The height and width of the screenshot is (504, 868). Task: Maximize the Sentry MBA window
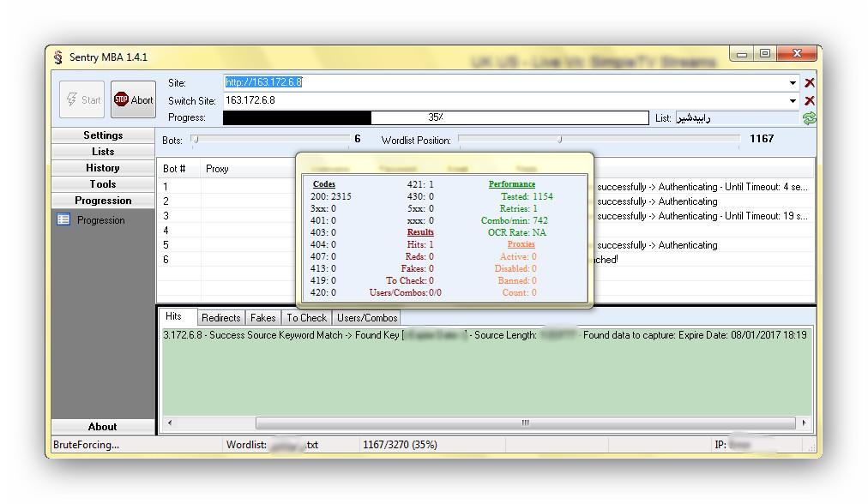(765, 54)
